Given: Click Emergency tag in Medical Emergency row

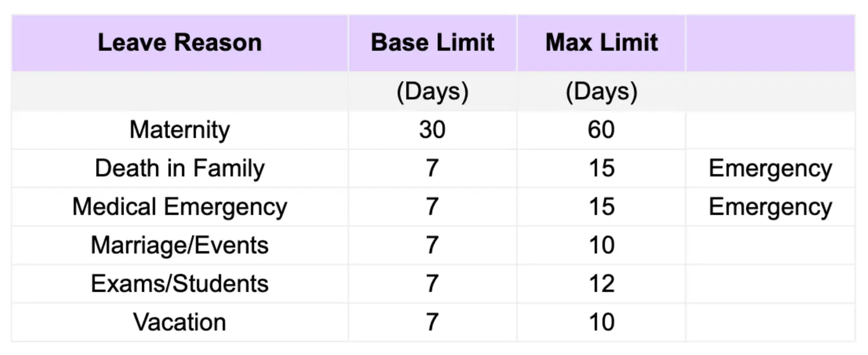Looking at the screenshot, I should 770,207.
